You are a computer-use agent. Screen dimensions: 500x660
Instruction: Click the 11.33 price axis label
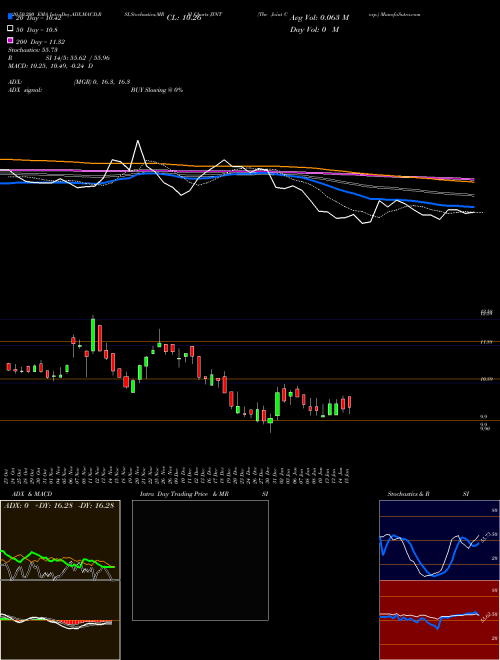pos(487,342)
